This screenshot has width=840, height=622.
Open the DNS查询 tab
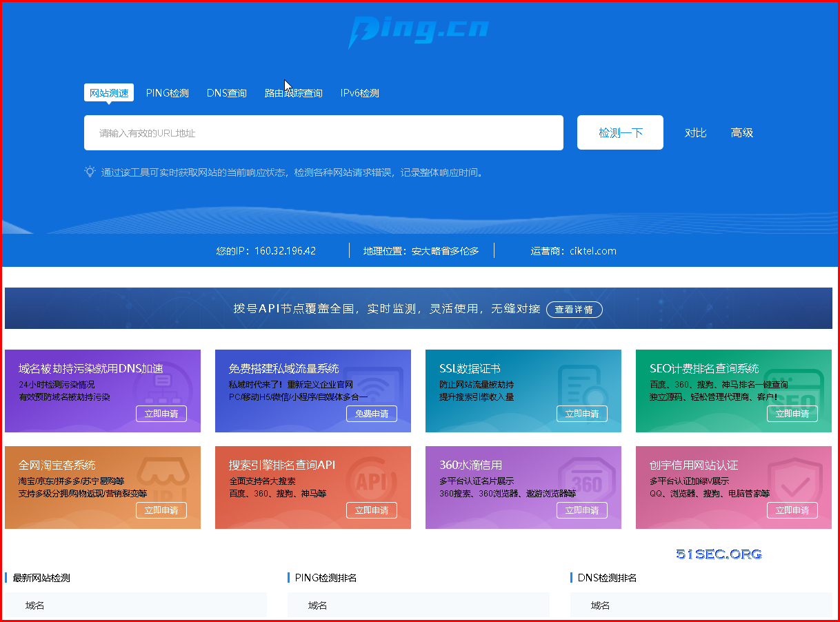pyautogui.click(x=227, y=93)
